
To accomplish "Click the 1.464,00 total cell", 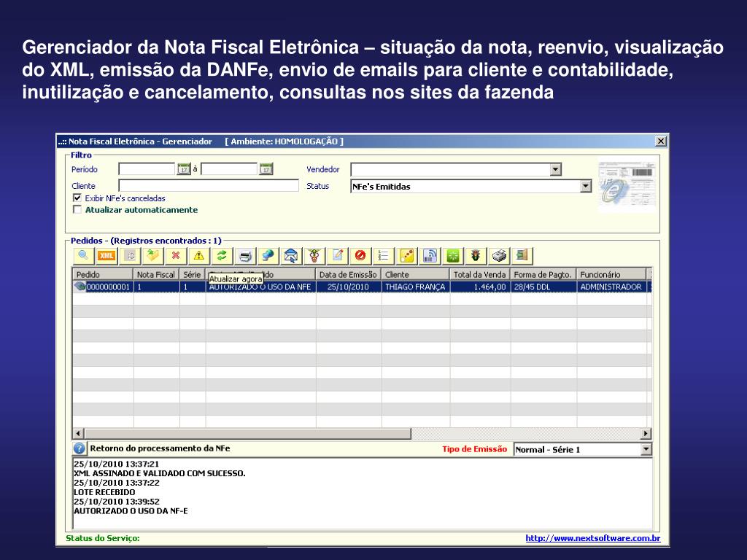I will [x=480, y=287].
